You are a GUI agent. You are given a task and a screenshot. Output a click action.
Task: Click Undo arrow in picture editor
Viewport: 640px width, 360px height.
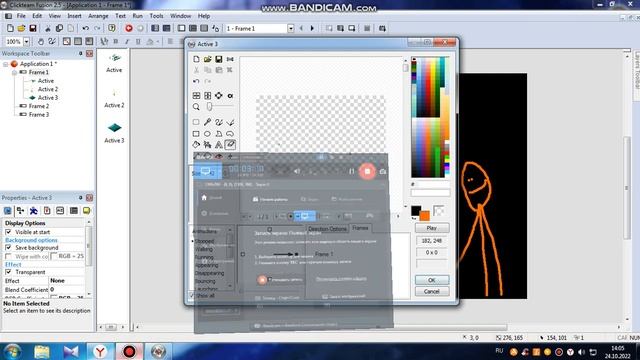[x=196, y=81]
